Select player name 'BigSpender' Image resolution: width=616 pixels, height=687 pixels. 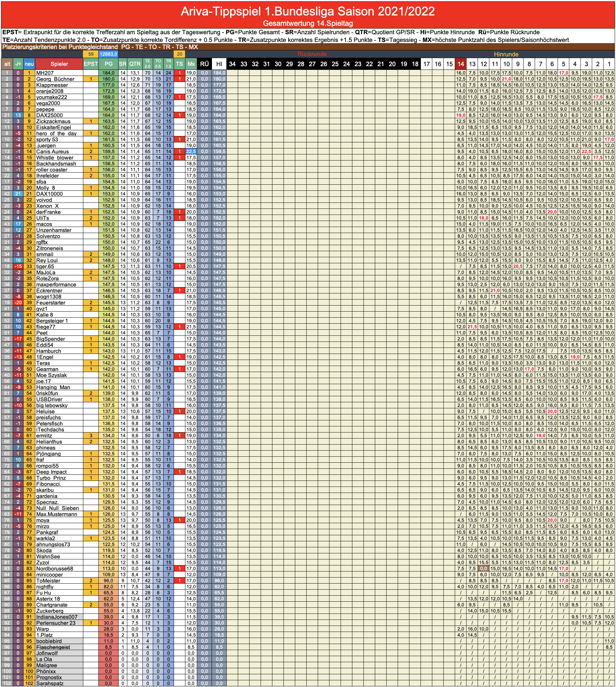pos(50,339)
